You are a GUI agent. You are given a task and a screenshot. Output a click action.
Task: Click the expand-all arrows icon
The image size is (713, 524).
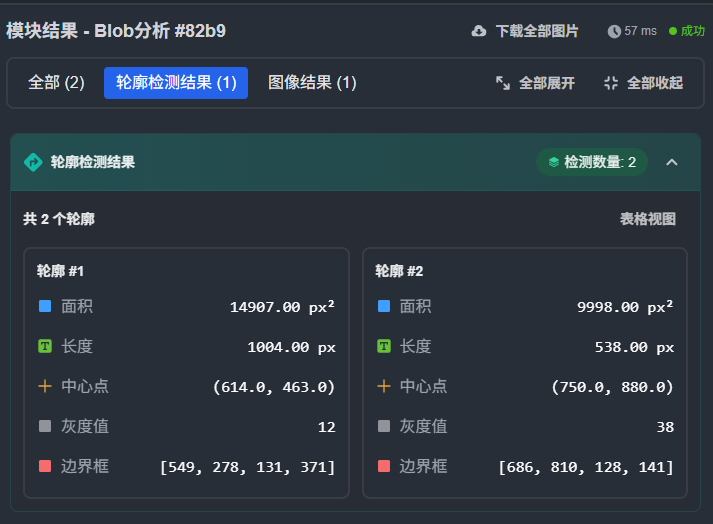502,83
